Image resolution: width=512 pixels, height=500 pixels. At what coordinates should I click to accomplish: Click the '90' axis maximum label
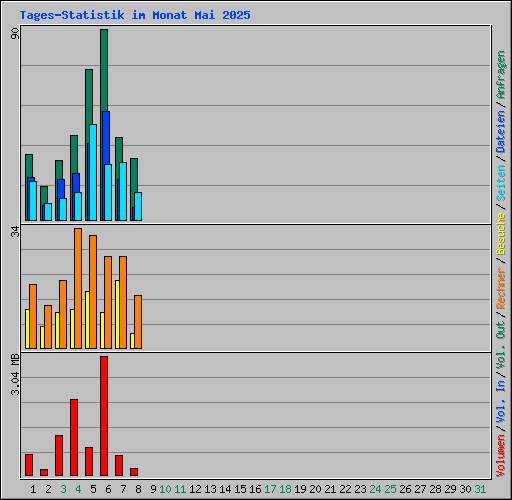coord(15,34)
